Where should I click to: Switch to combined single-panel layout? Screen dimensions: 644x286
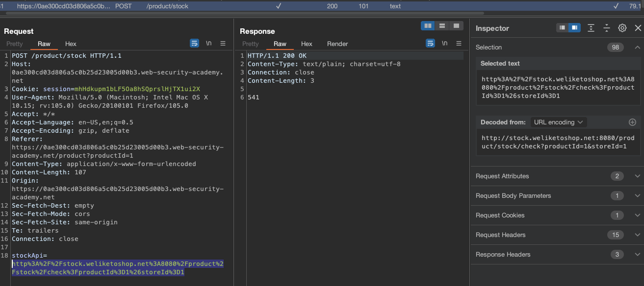coord(456,25)
